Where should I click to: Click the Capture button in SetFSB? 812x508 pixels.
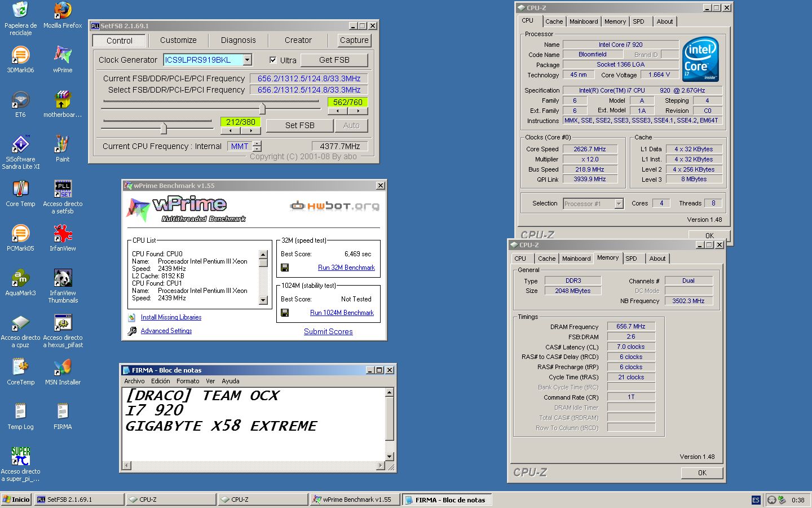pyautogui.click(x=354, y=40)
